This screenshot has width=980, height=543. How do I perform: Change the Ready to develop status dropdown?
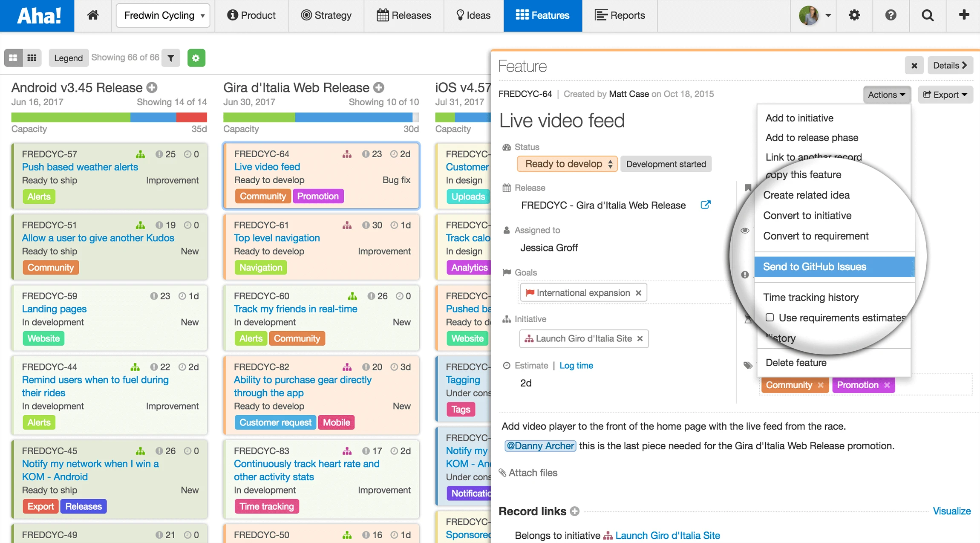tap(567, 164)
